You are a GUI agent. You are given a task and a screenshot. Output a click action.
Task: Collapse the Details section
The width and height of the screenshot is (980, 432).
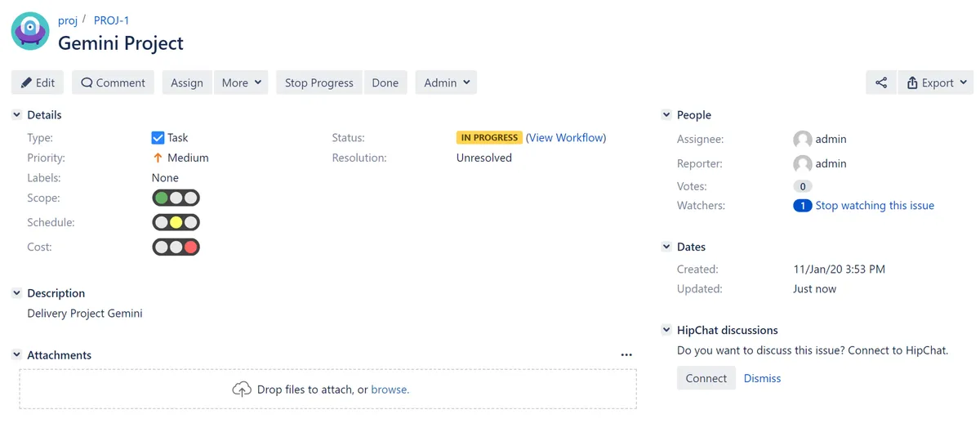(x=16, y=115)
